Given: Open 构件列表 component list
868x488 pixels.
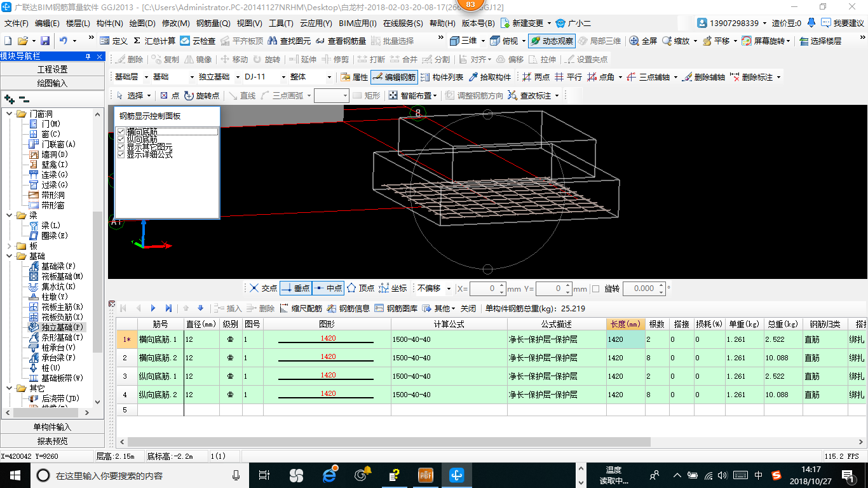Looking at the screenshot, I should (442, 77).
